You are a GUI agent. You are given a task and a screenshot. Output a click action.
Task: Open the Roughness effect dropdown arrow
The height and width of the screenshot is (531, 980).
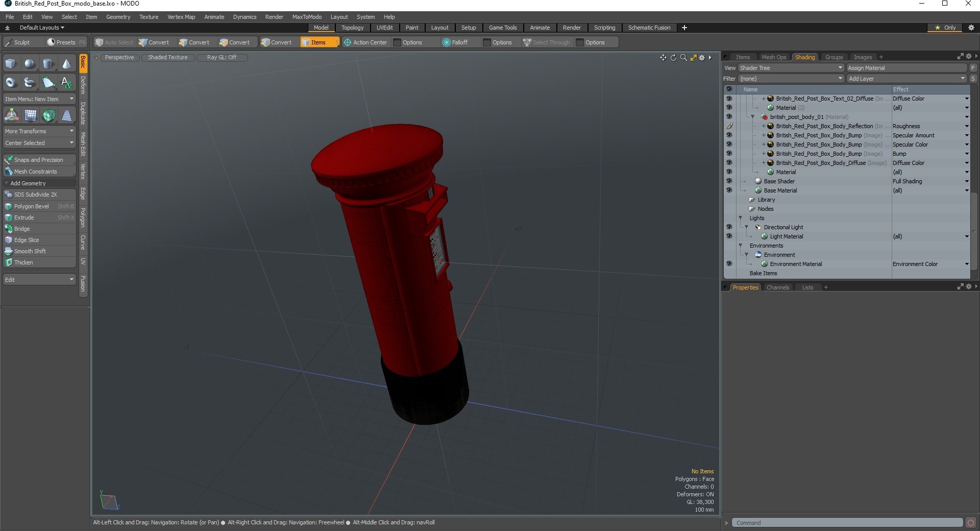pyautogui.click(x=967, y=126)
